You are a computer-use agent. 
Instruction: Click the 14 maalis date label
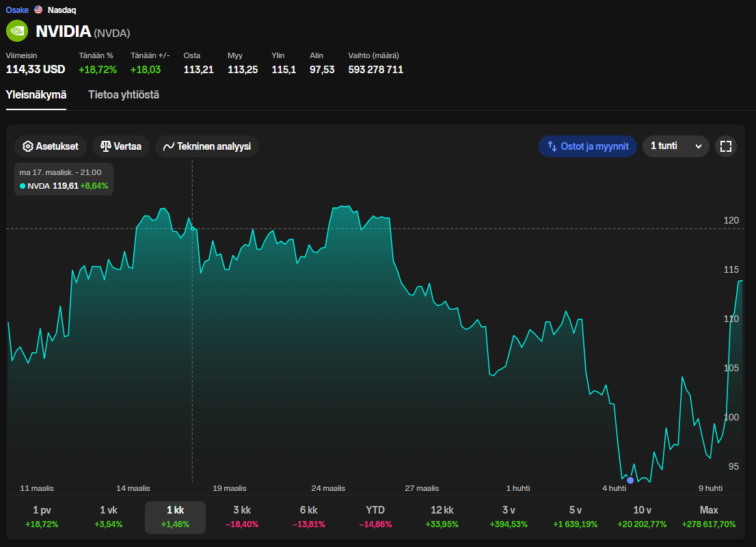click(x=133, y=488)
